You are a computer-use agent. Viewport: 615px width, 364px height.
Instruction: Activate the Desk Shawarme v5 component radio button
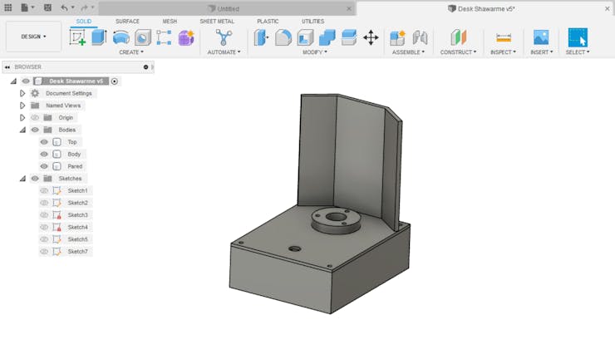[115, 81]
